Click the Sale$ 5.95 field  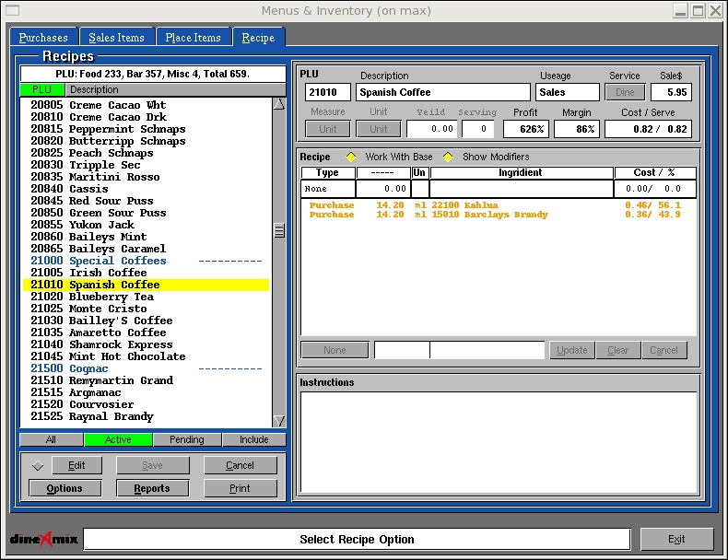point(672,92)
